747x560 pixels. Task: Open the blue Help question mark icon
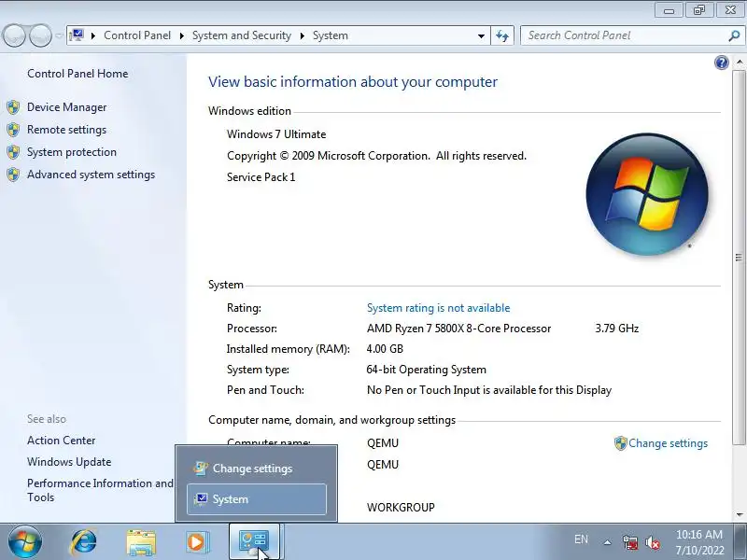[x=721, y=63]
